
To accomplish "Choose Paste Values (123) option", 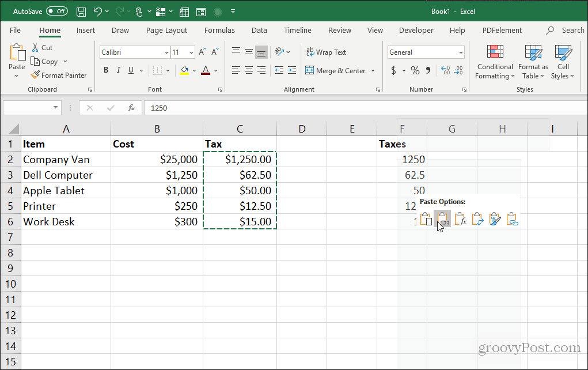I will [442, 219].
